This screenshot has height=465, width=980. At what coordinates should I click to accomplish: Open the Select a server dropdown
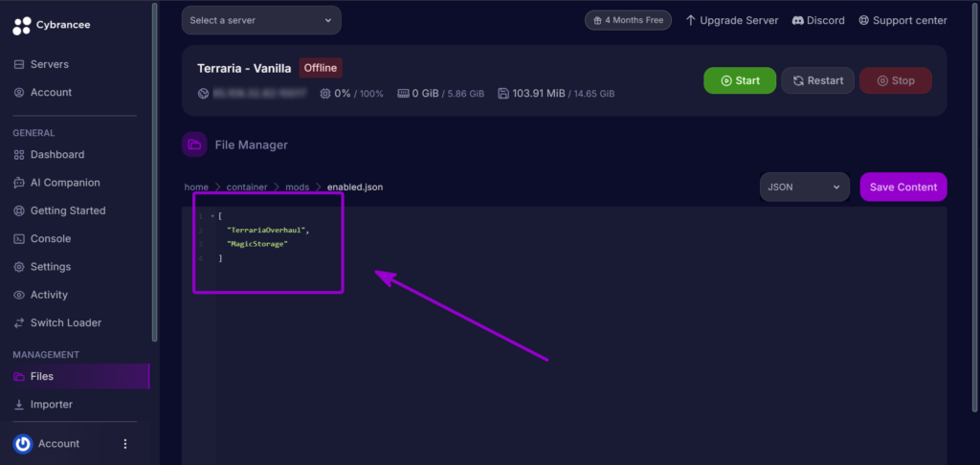coord(261,20)
